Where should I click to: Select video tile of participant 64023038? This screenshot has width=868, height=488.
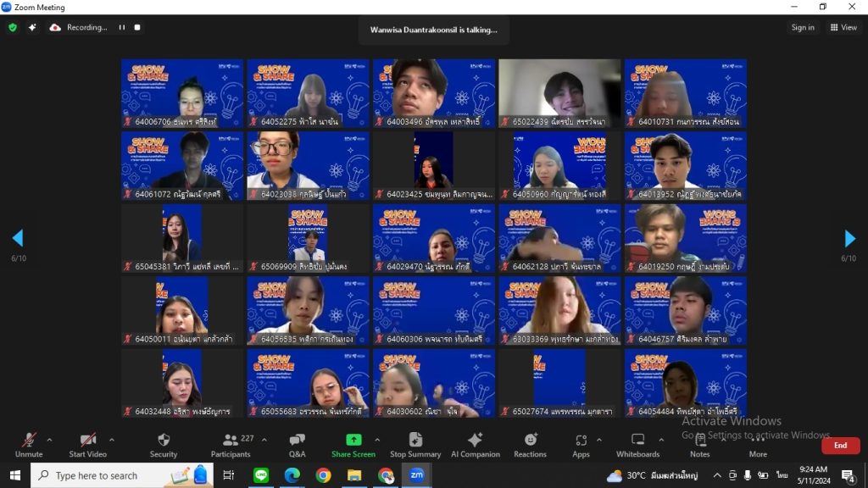[308, 166]
